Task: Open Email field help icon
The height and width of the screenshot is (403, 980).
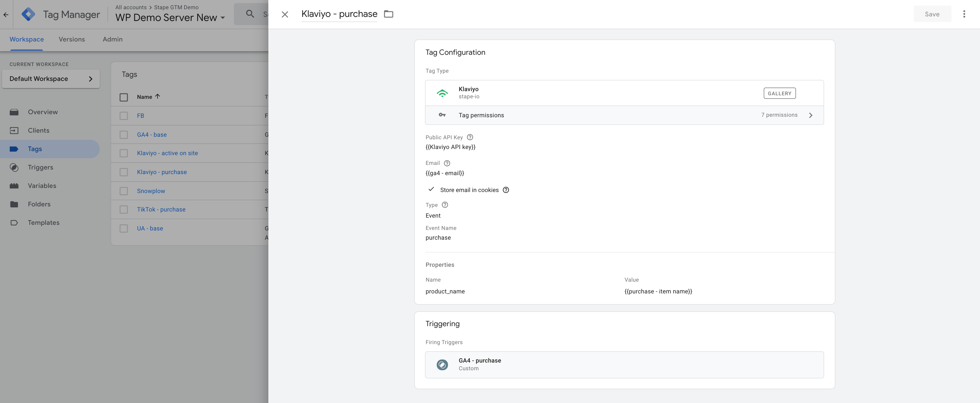Action: (447, 163)
